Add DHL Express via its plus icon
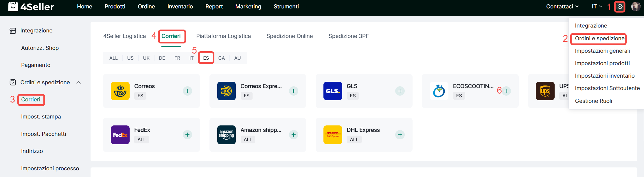Image resolution: width=644 pixels, height=177 pixels. [400, 135]
